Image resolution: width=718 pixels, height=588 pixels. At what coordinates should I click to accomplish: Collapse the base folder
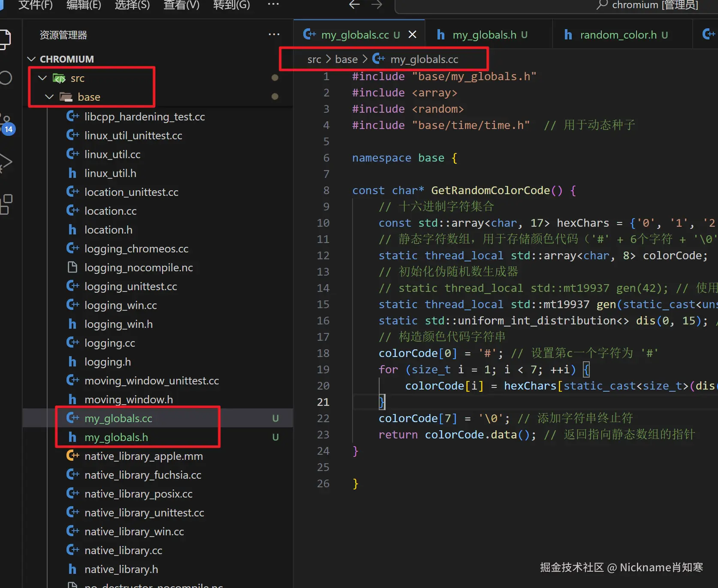point(49,97)
